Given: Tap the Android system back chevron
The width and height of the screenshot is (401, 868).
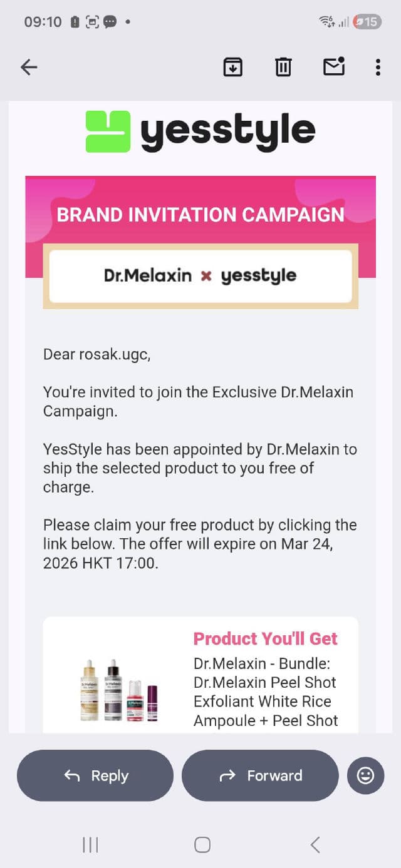Looking at the screenshot, I should click(315, 845).
